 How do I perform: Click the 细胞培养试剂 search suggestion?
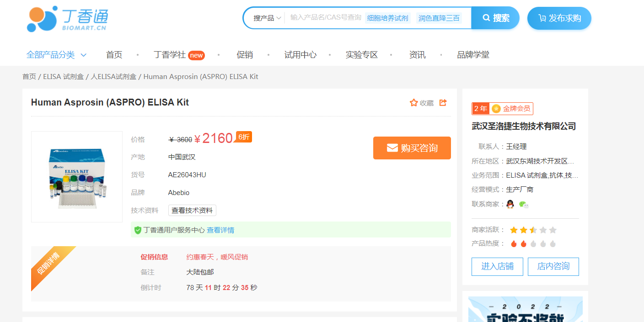[388, 18]
